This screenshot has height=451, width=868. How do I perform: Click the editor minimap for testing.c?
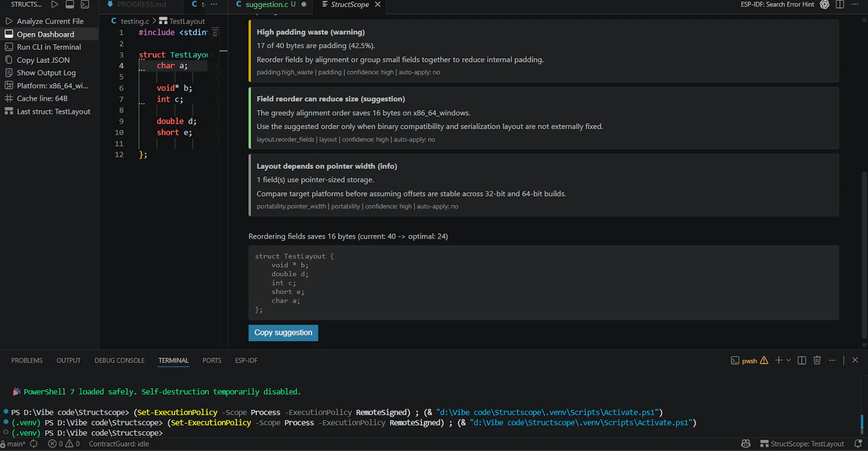(215, 33)
